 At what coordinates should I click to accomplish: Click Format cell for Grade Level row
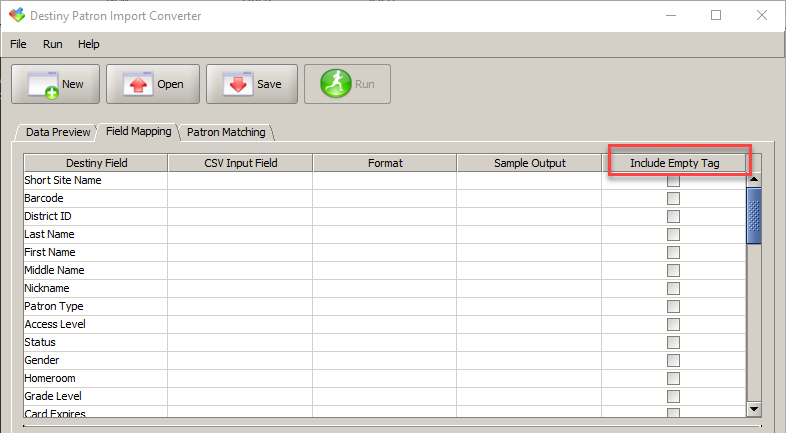384,396
